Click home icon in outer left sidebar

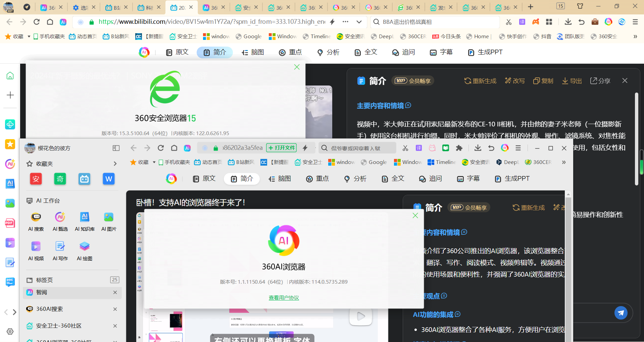pos(10,76)
